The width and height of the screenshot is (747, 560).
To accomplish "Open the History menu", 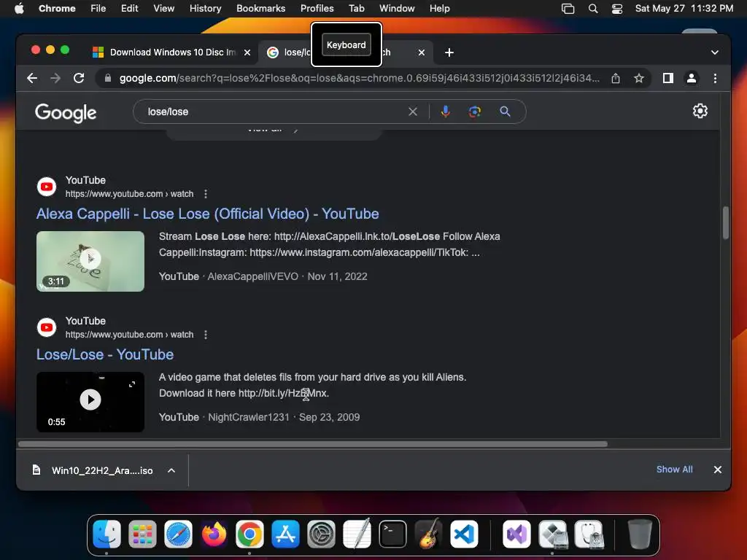I will point(205,9).
